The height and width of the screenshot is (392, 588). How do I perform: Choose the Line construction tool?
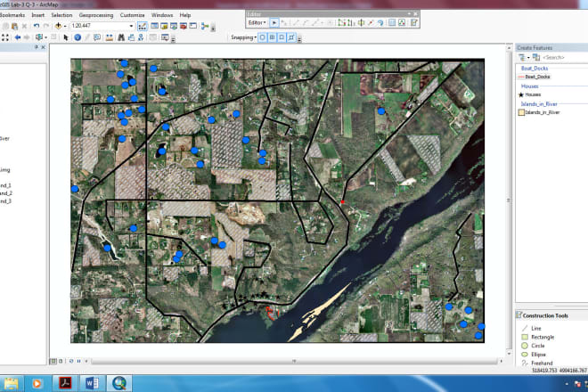(532, 328)
